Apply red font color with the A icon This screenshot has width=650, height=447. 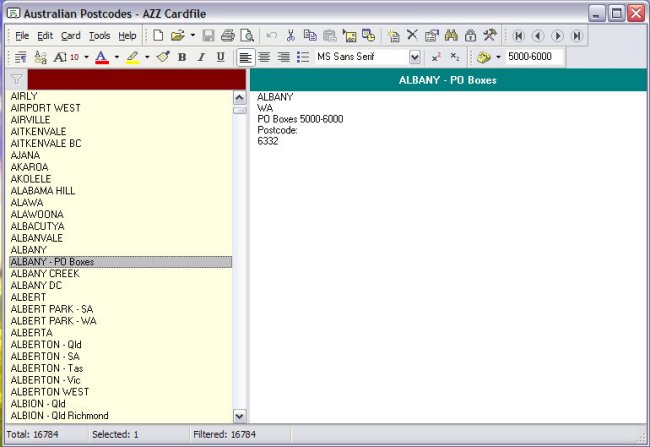point(102,57)
